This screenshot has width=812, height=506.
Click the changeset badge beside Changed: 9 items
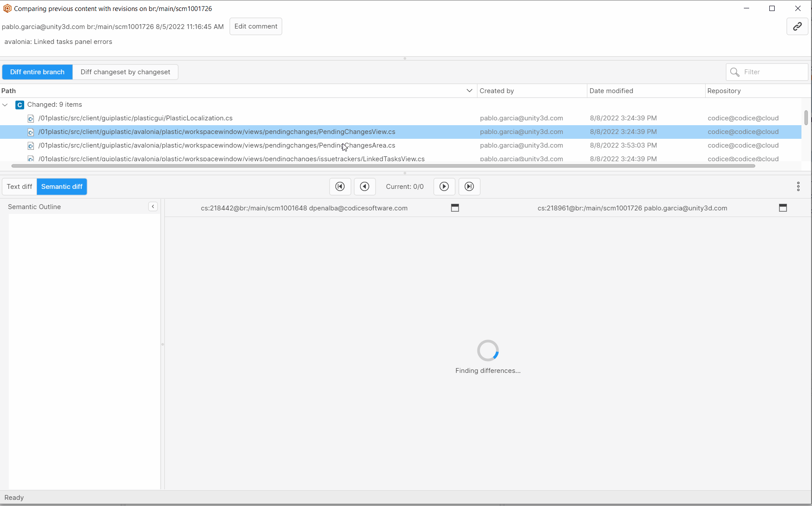pos(19,105)
